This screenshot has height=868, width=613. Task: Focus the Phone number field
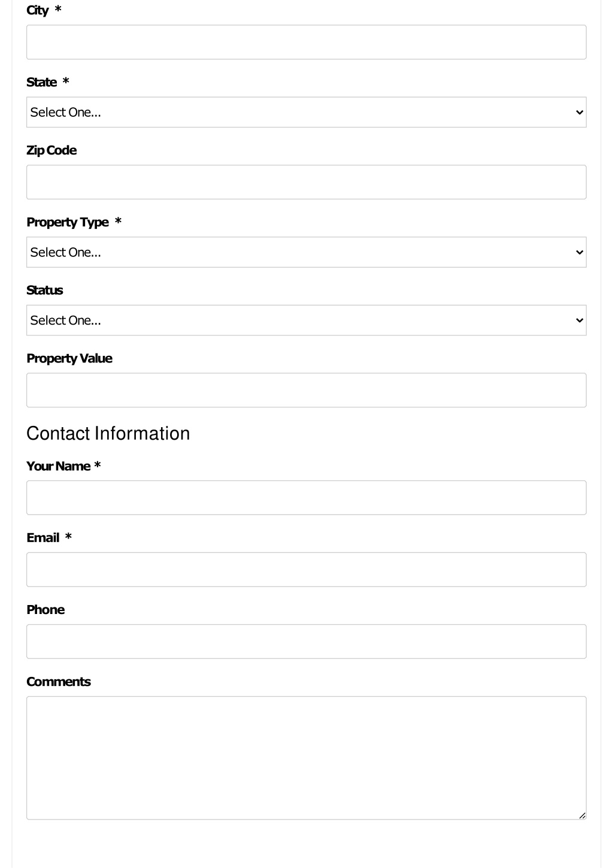click(306, 642)
